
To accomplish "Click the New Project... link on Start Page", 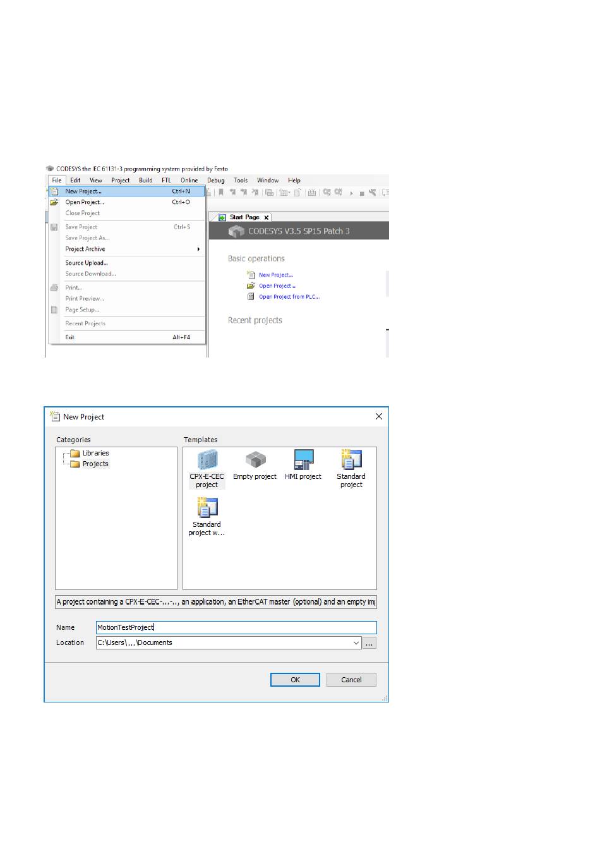I will point(275,275).
